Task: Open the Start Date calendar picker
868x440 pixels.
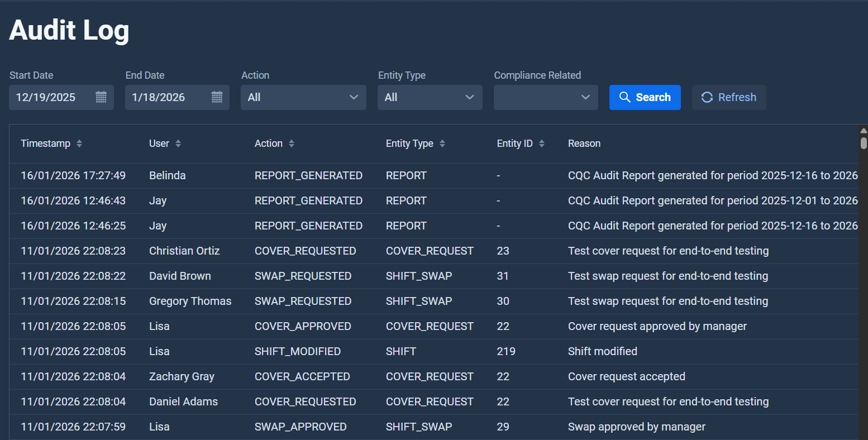Action: pyautogui.click(x=101, y=97)
